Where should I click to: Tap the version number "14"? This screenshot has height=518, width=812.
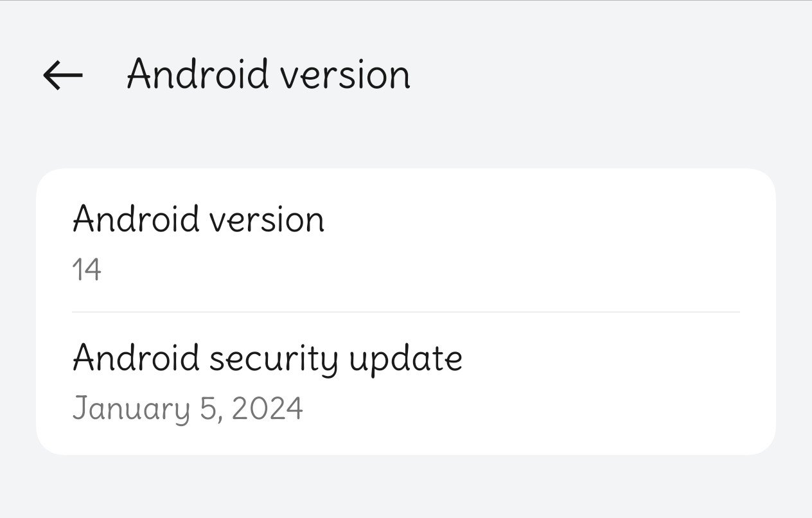click(87, 270)
